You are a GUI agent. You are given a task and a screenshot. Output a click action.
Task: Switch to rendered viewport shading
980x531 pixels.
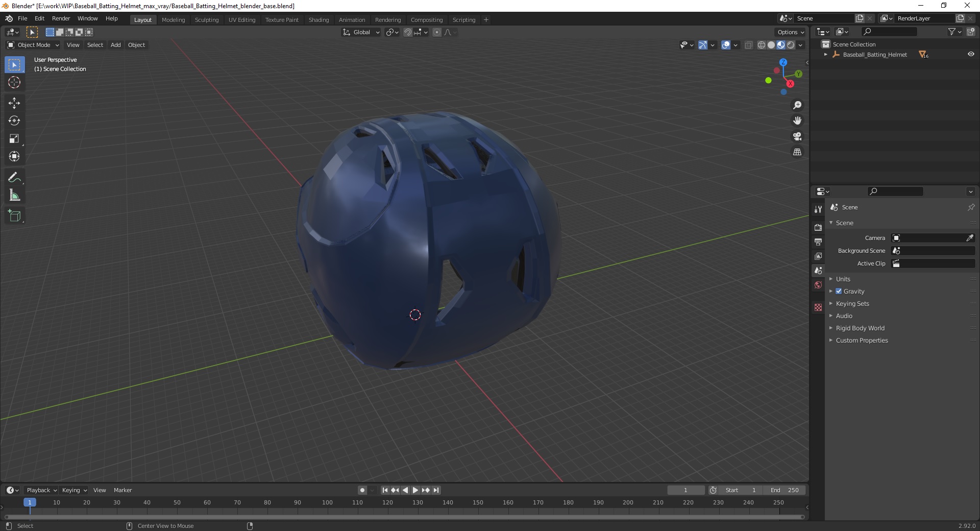pos(791,45)
